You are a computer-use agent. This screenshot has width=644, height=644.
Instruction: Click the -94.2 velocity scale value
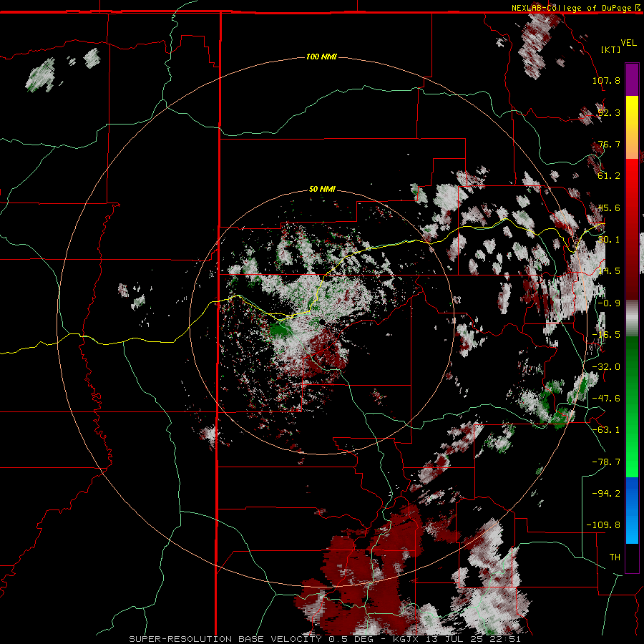click(606, 493)
